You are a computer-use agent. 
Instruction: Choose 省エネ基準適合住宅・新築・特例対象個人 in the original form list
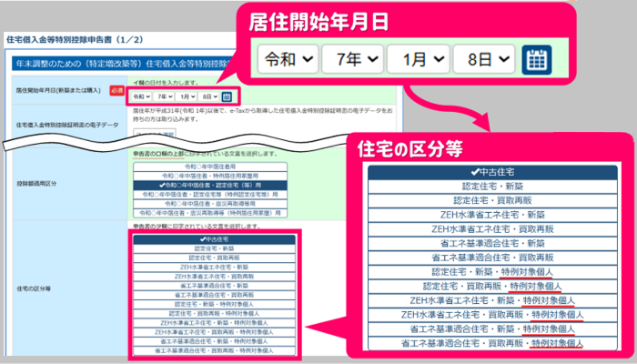(214, 341)
